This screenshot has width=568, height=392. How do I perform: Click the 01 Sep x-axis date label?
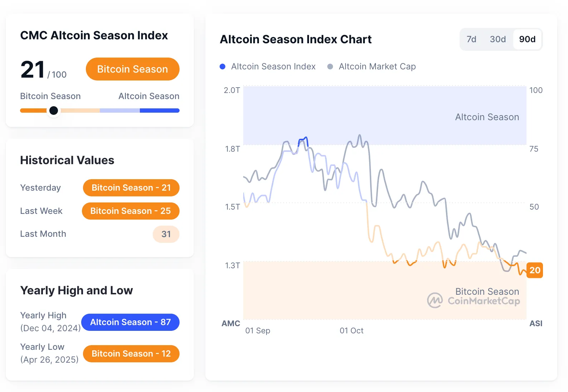coord(258,330)
